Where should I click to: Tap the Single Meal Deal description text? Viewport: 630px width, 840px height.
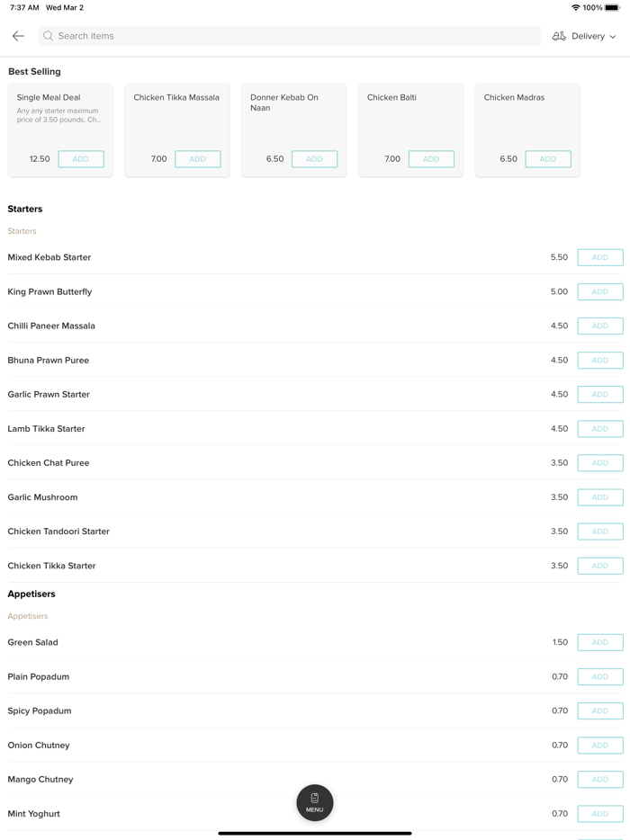tap(58, 115)
